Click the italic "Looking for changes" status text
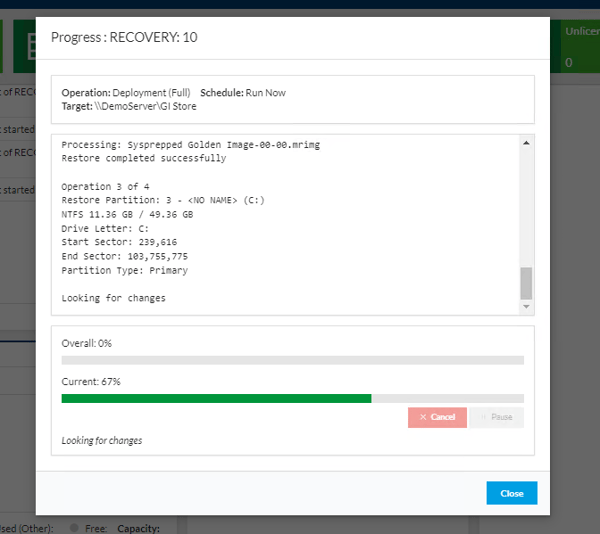600x534 pixels. pos(101,440)
